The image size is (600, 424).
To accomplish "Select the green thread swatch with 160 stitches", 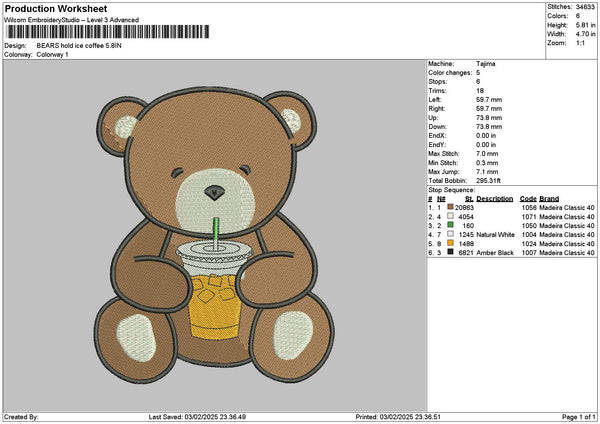I will coord(451,225).
